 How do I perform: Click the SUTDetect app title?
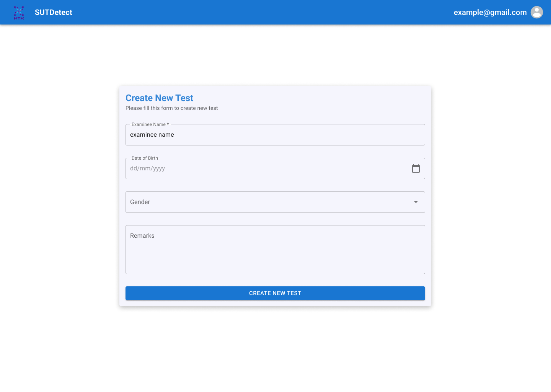(53, 12)
